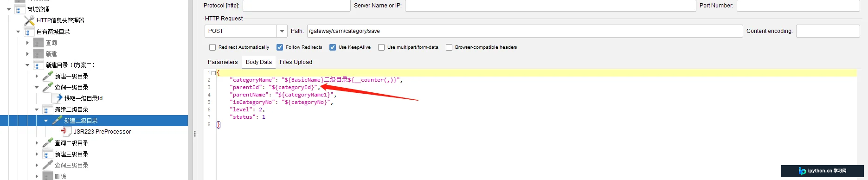The height and width of the screenshot is (180, 868).
Task: Click the disabled 查询 controller icon
Action: 39,43
